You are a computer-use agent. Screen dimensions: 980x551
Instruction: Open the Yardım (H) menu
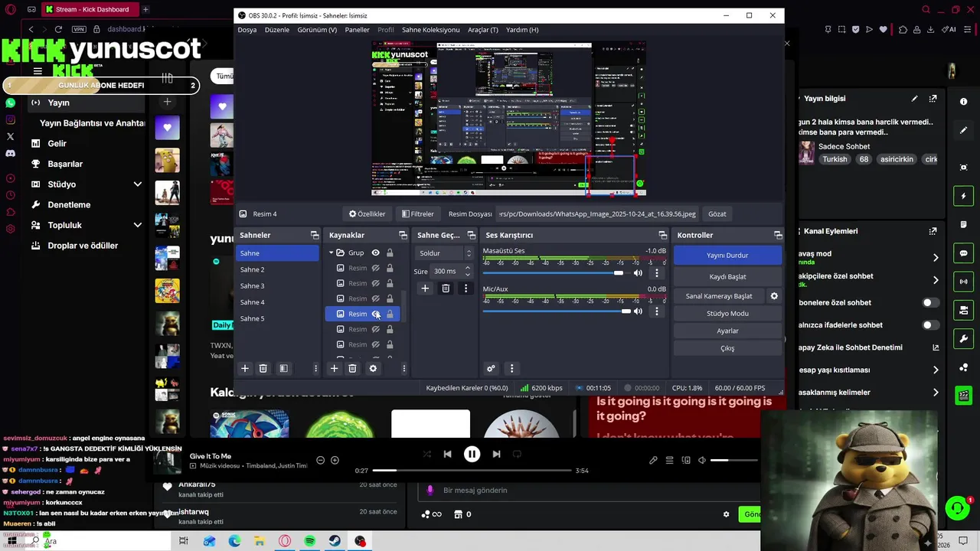(522, 30)
